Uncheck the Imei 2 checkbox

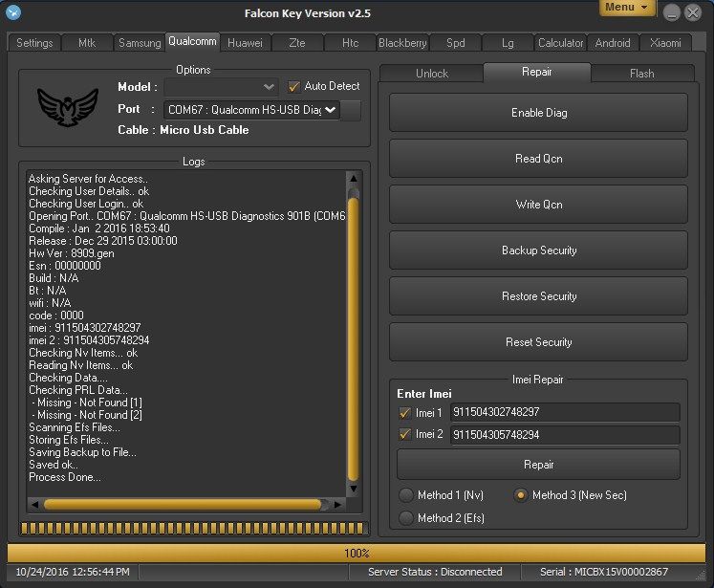click(404, 434)
